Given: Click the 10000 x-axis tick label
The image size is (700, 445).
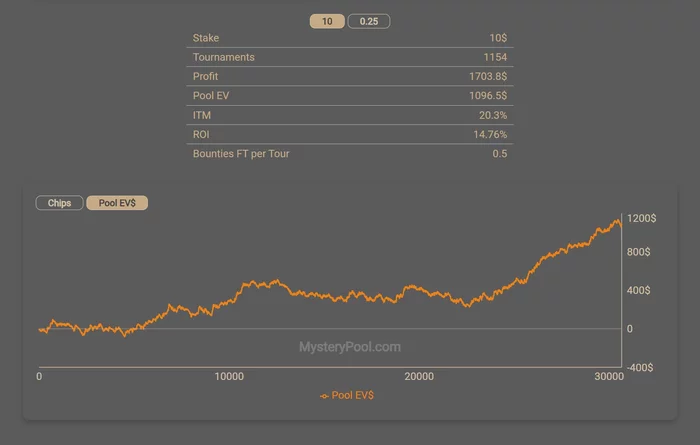Looking at the screenshot, I should click(229, 376).
